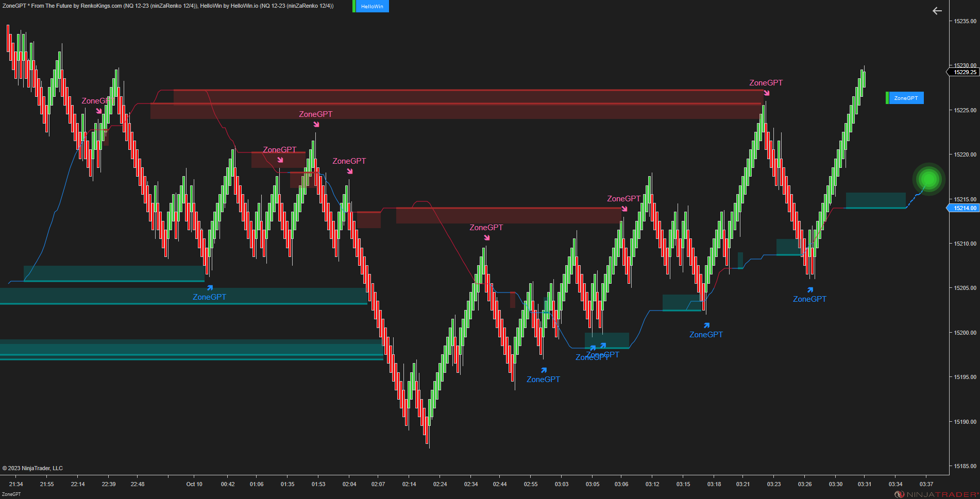Click the glowing green signal dot near the latest price
The width and height of the screenshot is (980, 499).
[x=927, y=179]
